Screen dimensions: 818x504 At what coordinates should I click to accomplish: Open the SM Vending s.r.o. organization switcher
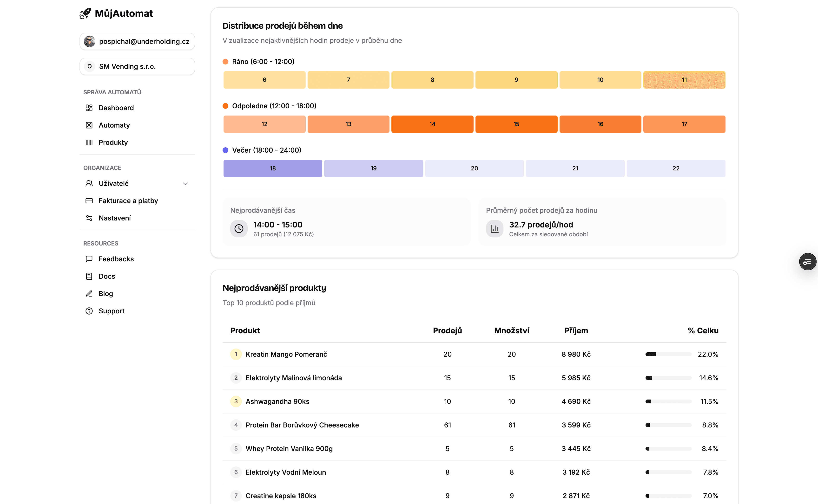click(137, 66)
